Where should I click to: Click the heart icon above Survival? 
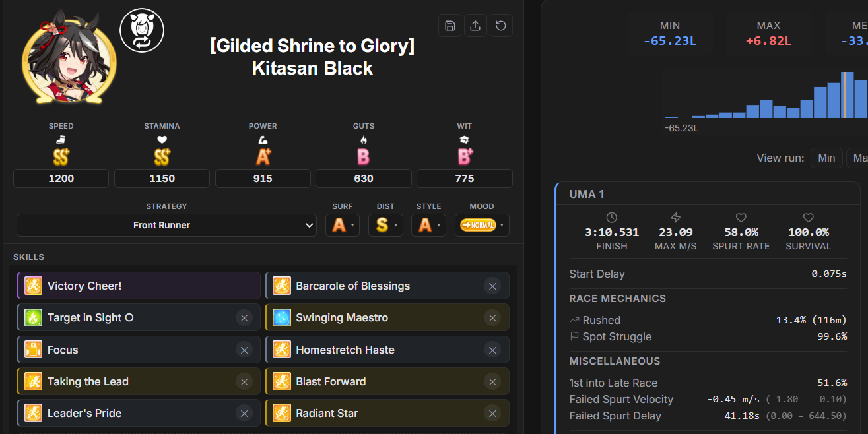[x=809, y=217]
